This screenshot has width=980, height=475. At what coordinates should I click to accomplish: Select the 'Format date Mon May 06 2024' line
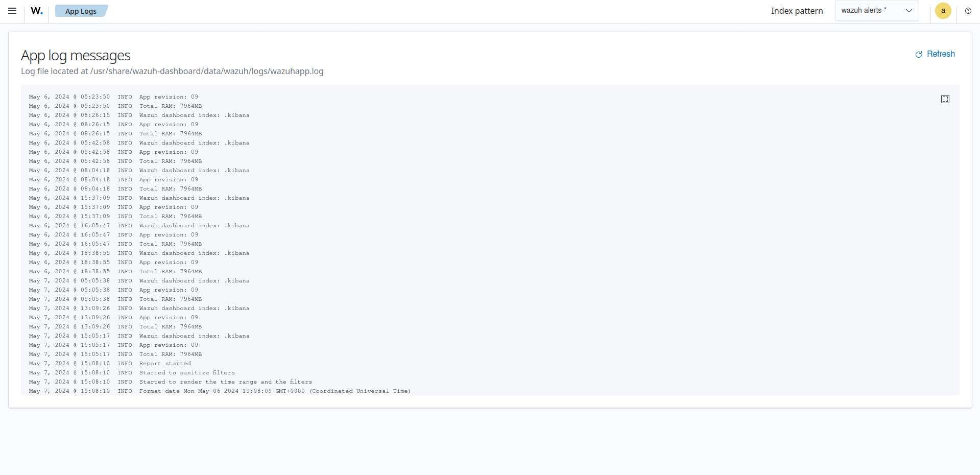pyautogui.click(x=220, y=391)
